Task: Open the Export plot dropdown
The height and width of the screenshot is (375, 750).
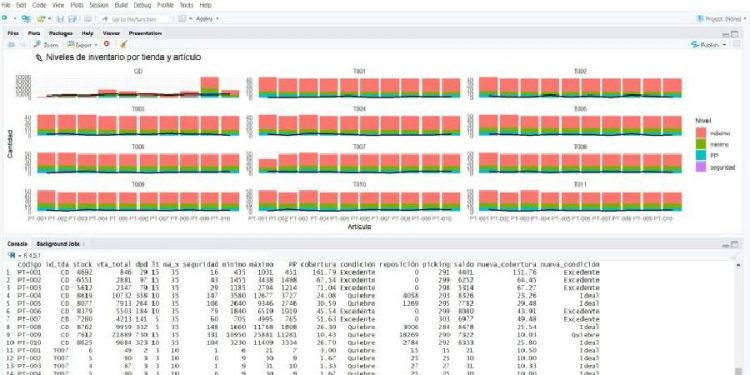Action: tap(83, 44)
